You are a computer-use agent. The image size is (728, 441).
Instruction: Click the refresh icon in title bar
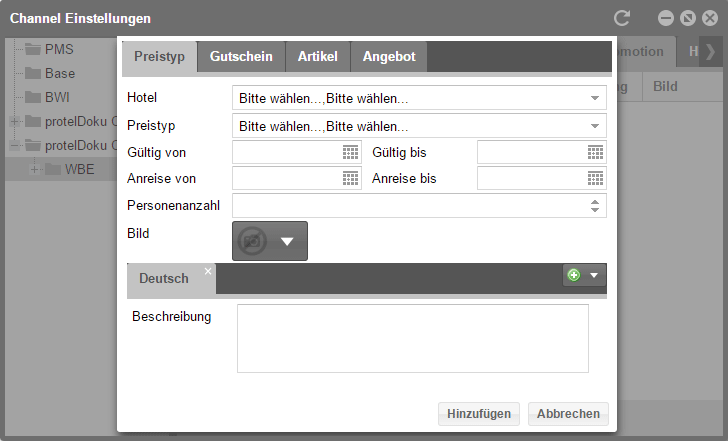(x=622, y=18)
